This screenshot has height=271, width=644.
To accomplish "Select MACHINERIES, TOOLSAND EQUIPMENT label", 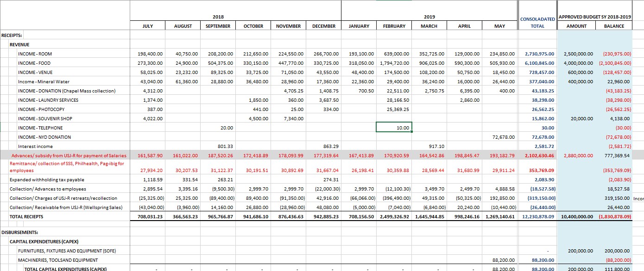I will (x=58, y=260).
